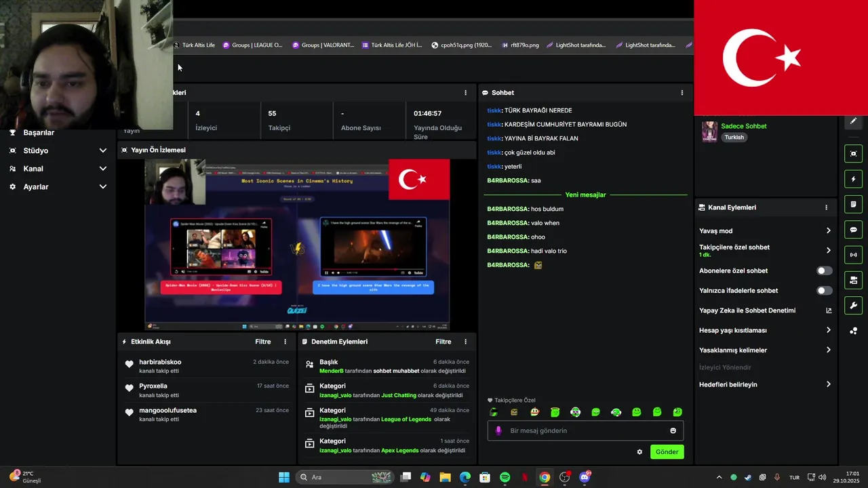This screenshot has height=488, width=868.
Task: Click the wrench tools icon in the right sidebar
Action: click(854, 306)
